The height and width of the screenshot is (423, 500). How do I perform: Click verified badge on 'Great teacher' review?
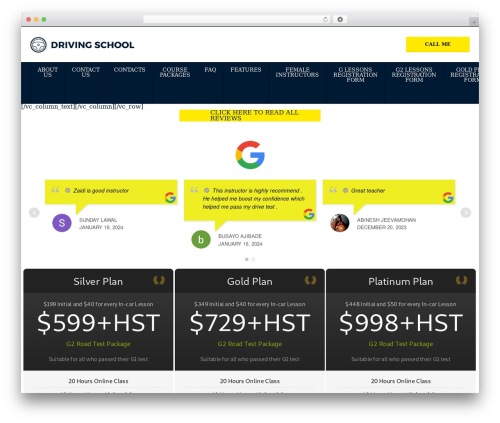tap(345, 190)
